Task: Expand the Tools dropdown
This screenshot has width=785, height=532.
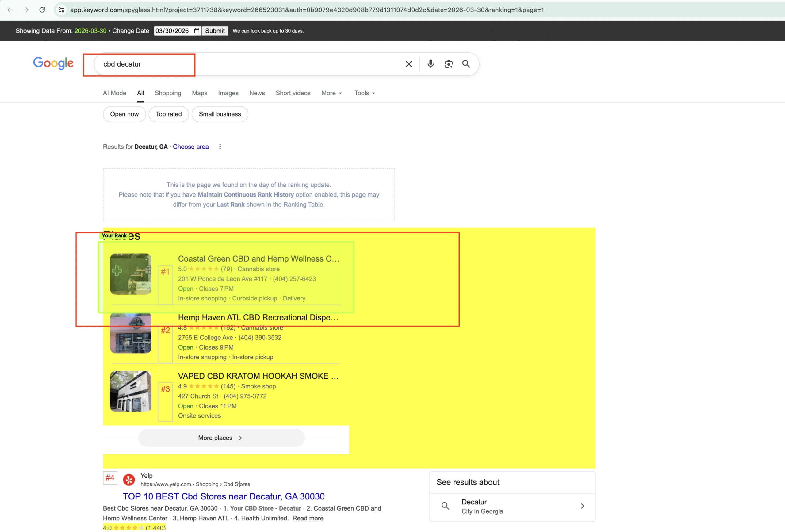Action: click(364, 93)
